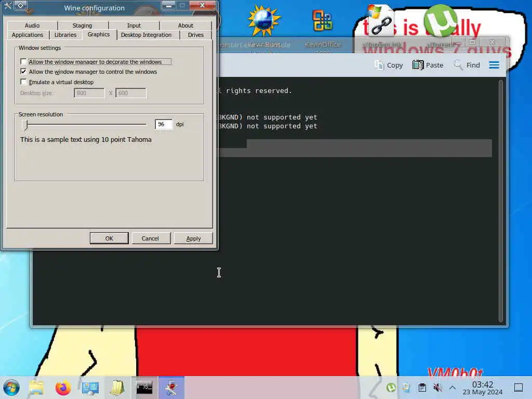Uncheck window manager control the windows
This screenshot has height=399, width=532.
point(23,72)
